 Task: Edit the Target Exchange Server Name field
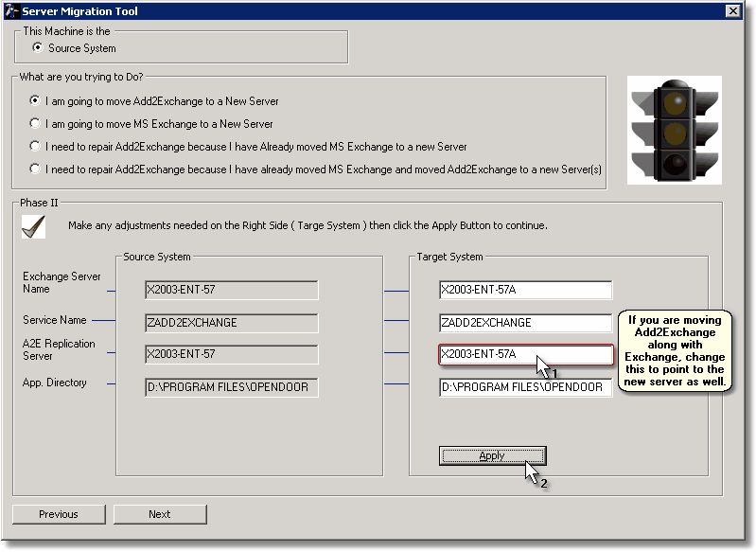coord(525,290)
